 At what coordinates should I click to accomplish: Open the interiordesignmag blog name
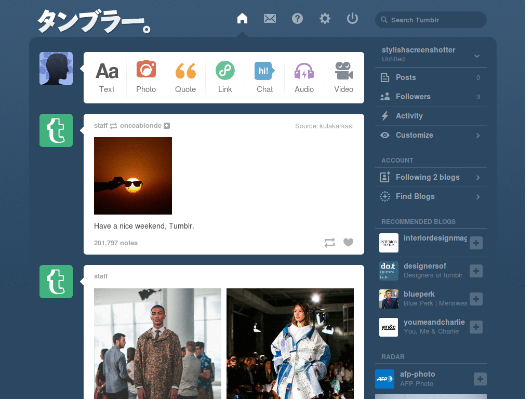[435, 238]
